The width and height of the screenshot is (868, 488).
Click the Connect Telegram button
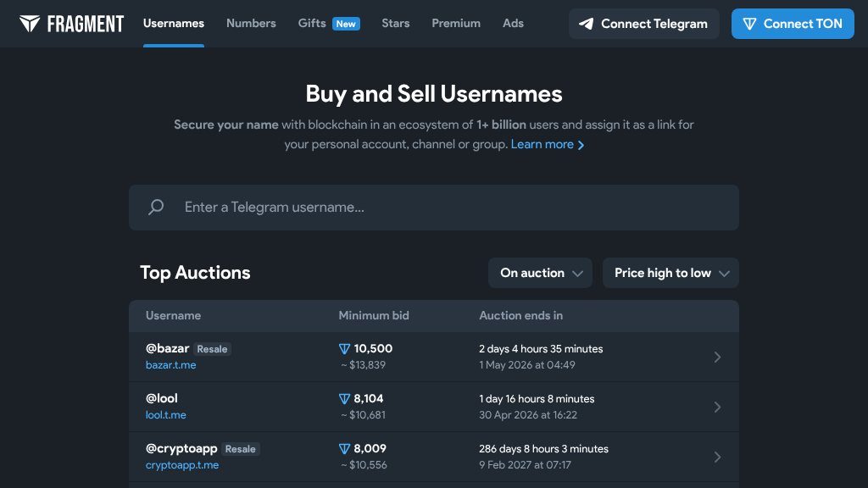(644, 24)
